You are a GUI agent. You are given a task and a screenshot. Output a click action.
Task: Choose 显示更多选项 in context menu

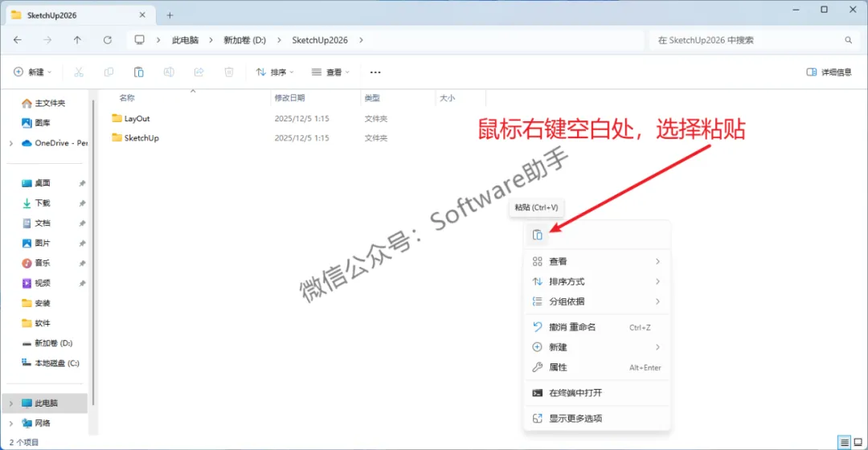pyautogui.click(x=596, y=419)
